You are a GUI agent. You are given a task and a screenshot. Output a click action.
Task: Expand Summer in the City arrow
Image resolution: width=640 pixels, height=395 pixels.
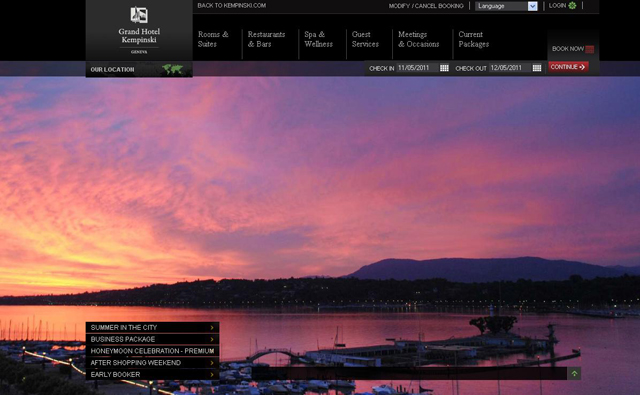coord(212,328)
